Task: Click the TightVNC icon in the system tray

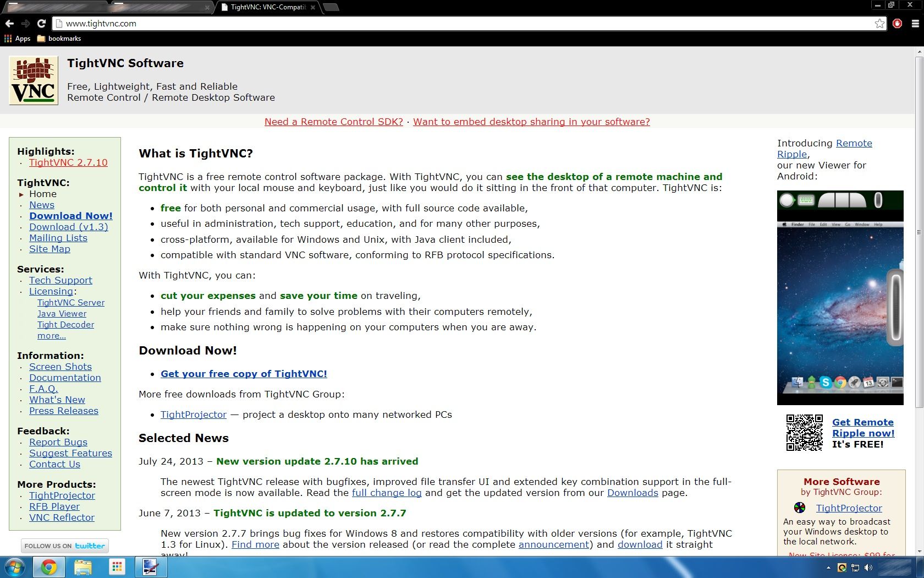Action: pos(842,568)
